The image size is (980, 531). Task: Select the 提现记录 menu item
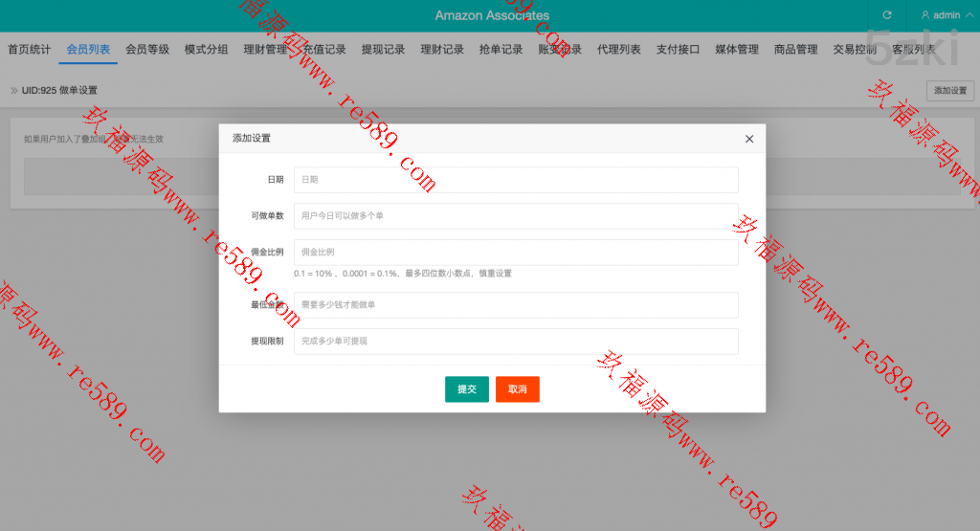[x=383, y=50]
